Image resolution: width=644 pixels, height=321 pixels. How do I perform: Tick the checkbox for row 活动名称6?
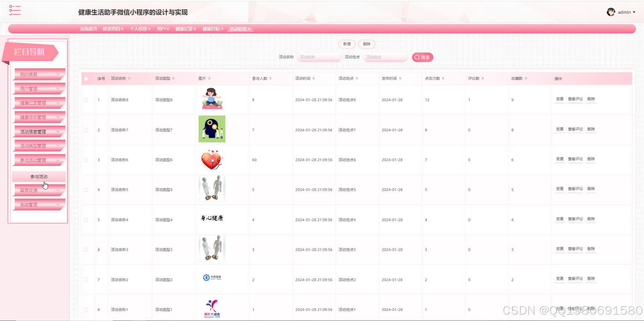tap(86, 160)
